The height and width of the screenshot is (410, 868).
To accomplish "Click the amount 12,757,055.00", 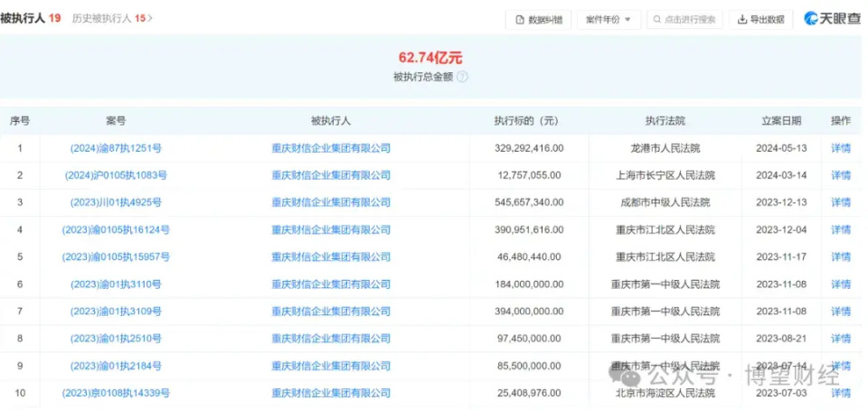I will coord(529,175).
